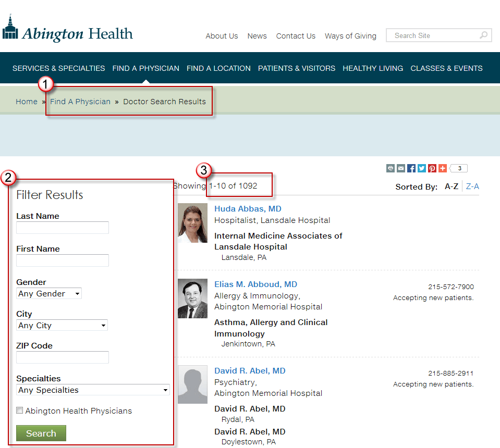Click into the Last Name field
This screenshot has width=500, height=448.
63,228
